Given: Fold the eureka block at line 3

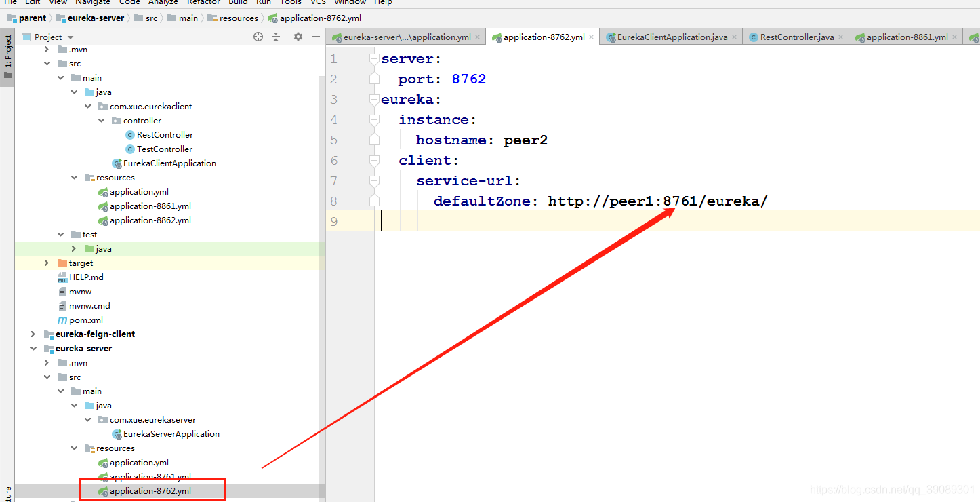Looking at the screenshot, I should coord(374,100).
